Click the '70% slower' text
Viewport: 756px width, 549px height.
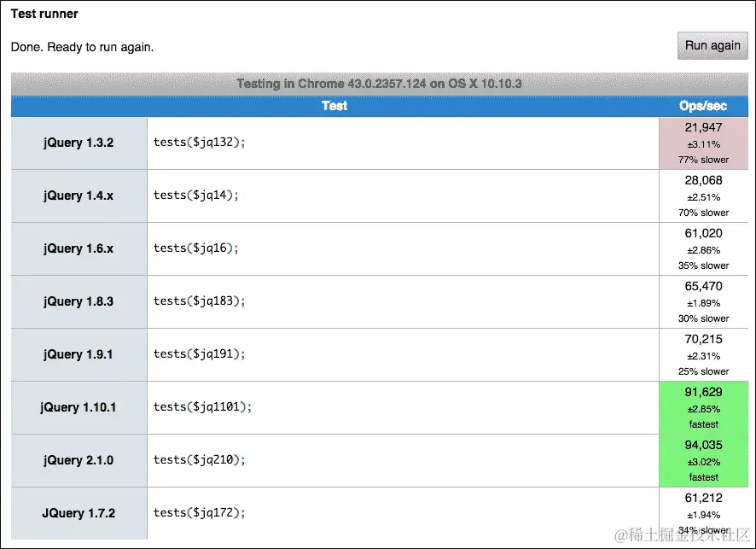click(703, 213)
